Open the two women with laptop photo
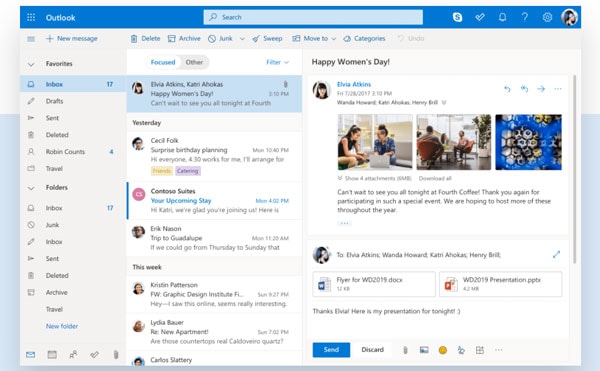 click(x=375, y=142)
